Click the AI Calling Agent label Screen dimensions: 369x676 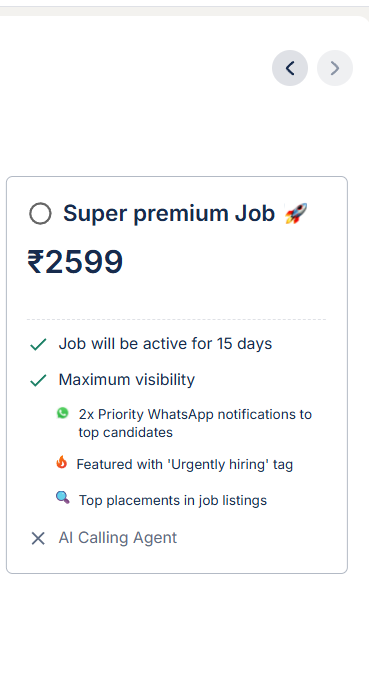coord(118,538)
